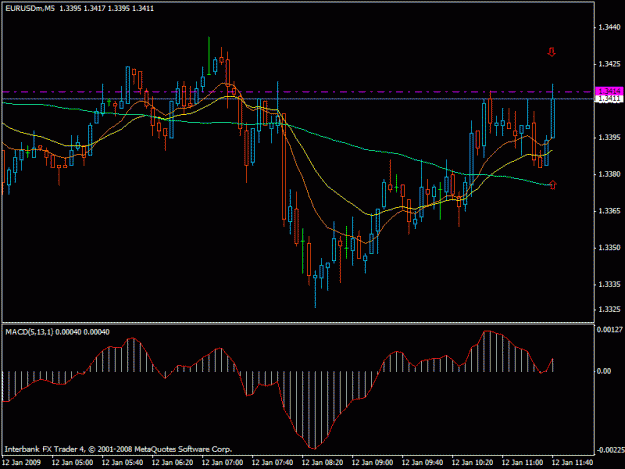Select the magenta 1.3414 price tag
Screen dimensions: 625x469
[609, 91]
